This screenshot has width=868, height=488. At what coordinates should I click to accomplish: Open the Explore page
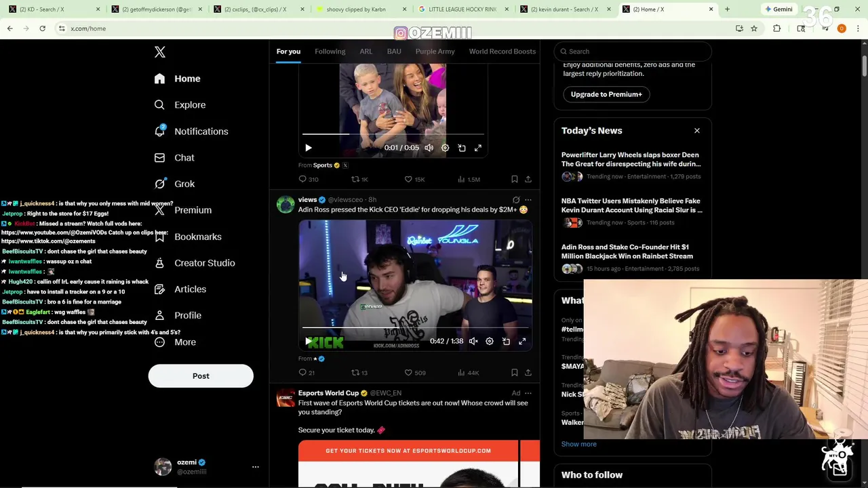point(180,105)
